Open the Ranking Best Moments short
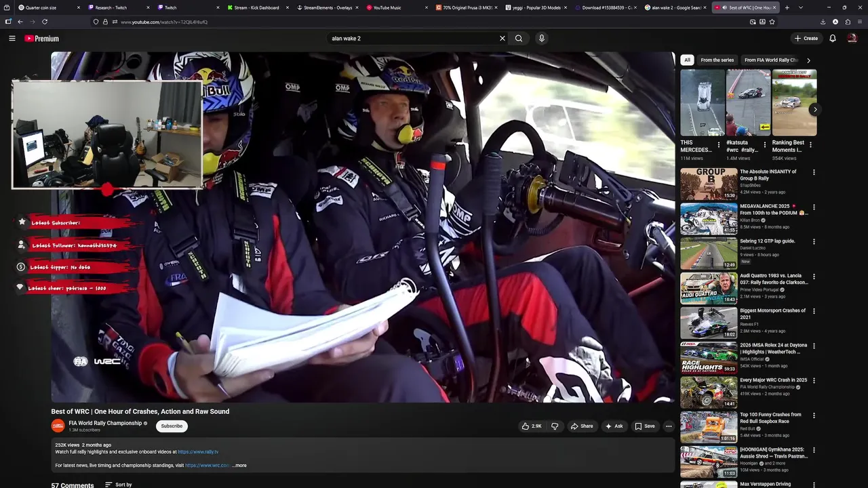This screenshot has height=488, width=868. [x=794, y=103]
